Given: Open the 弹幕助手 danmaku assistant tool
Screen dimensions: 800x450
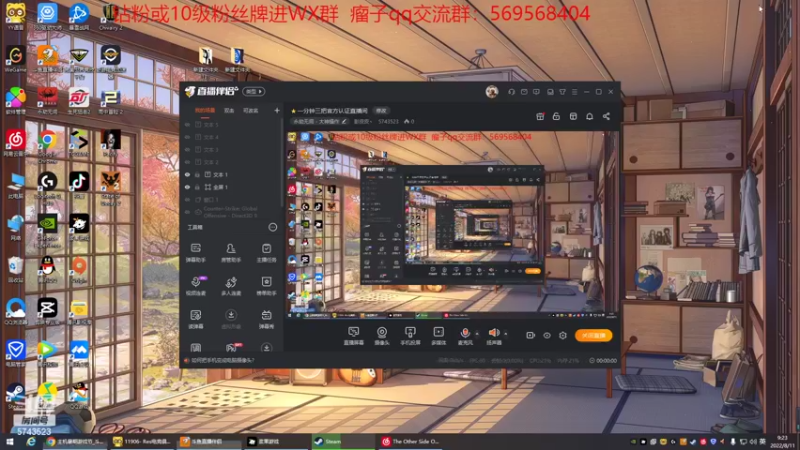Looking at the screenshot, I should [195, 253].
